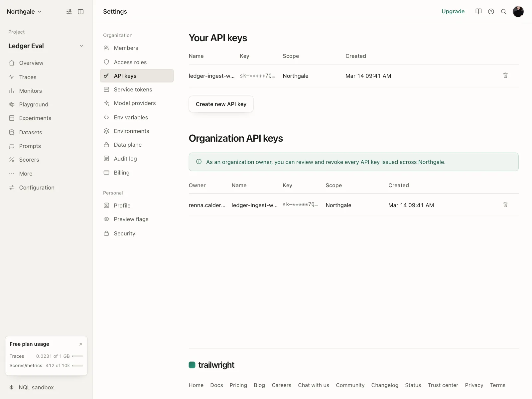
Task: Click the Traces usage progress bar
Action: click(x=78, y=356)
